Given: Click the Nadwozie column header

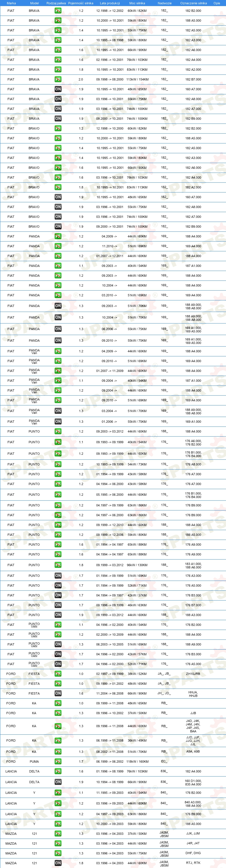Looking at the screenshot, I should [x=164, y=3].
